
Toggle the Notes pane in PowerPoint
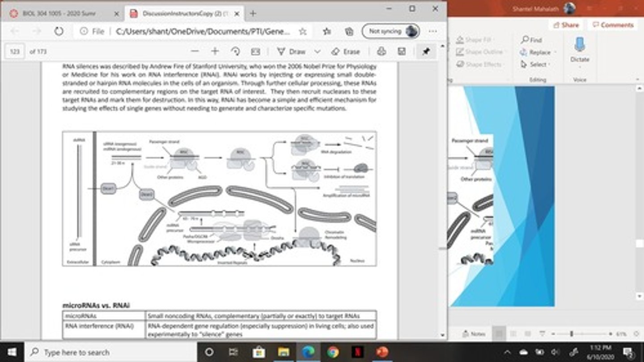[473, 334]
